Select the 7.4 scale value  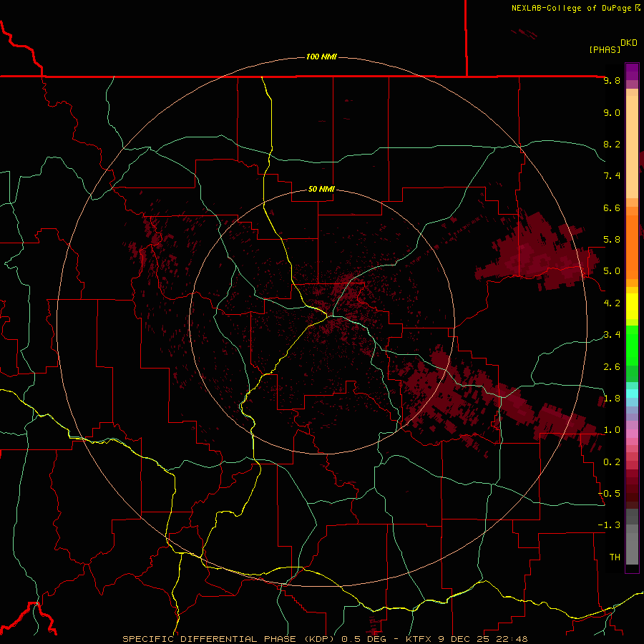tap(612, 176)
